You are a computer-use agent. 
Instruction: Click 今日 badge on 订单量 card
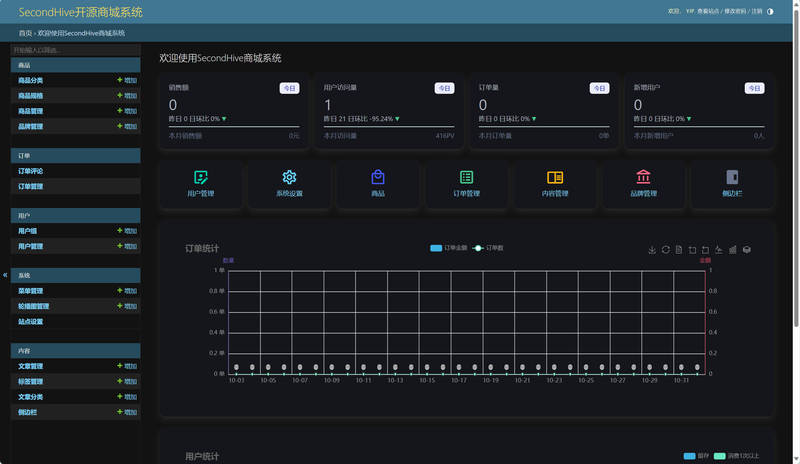[x=599, y=88]
